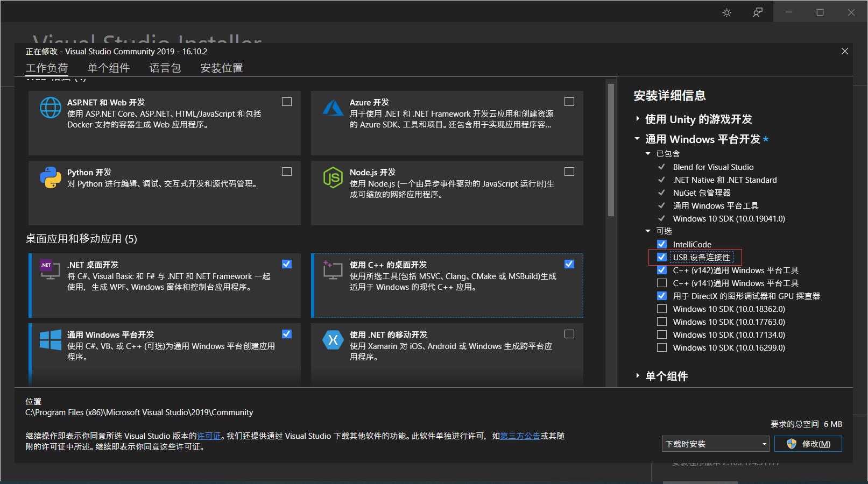The width and height of the screenshot is (868, 484).
Task: Click the Community install location path text
Action: tap(139, 412)
